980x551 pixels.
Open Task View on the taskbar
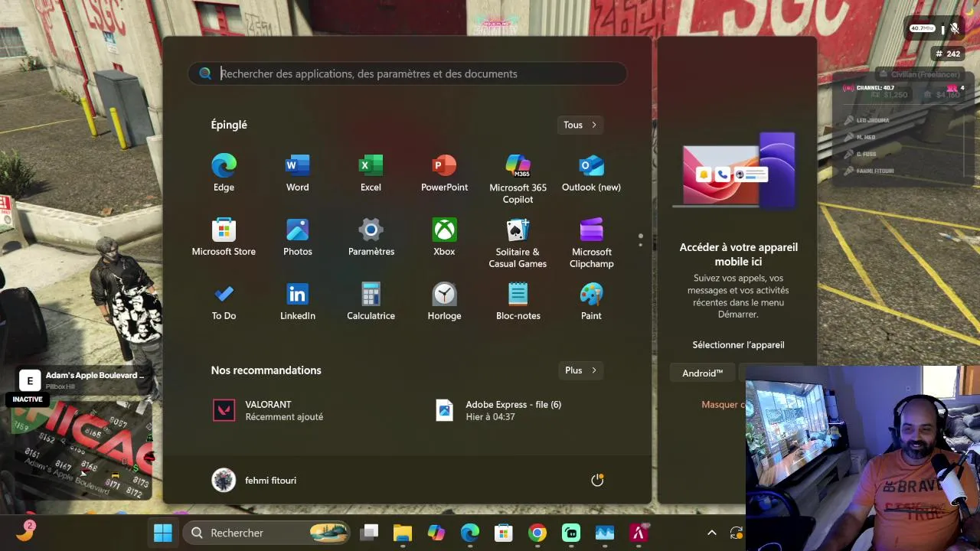tap(370, 533)
